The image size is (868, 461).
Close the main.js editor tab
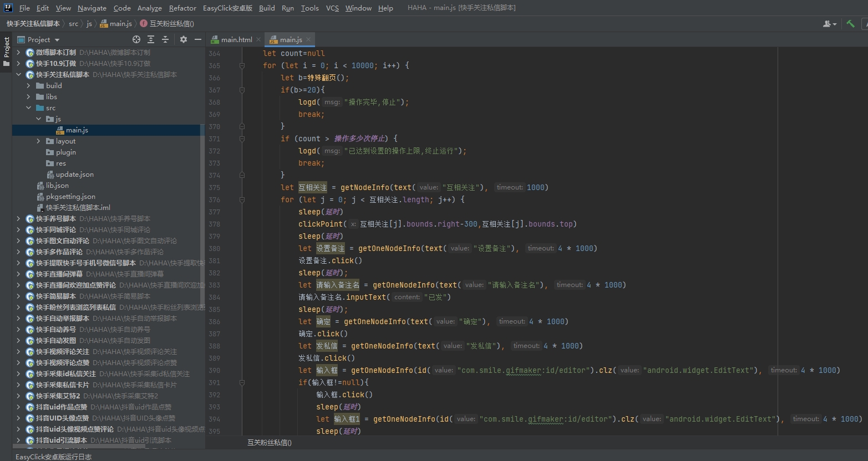click(x=308, y=39)
